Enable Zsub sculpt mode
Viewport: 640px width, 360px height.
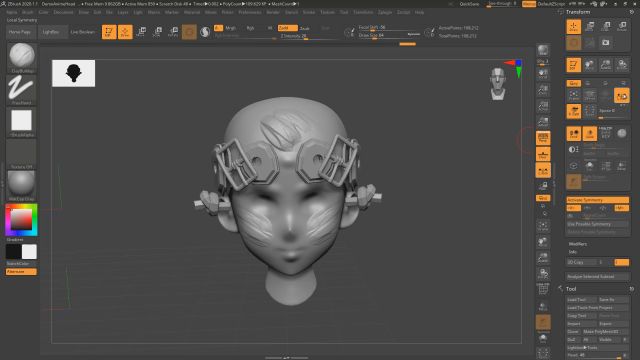(x=304, y=28)
